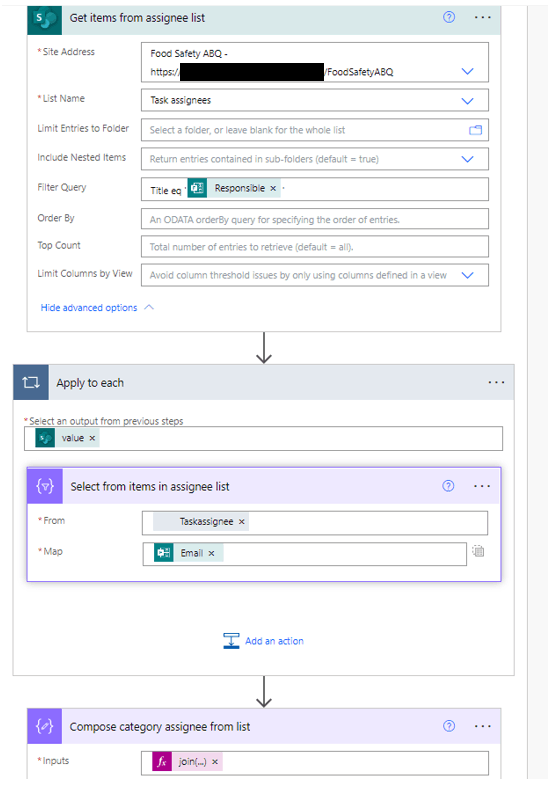Open ellipsis menu of Apply to each

[496, 382]
